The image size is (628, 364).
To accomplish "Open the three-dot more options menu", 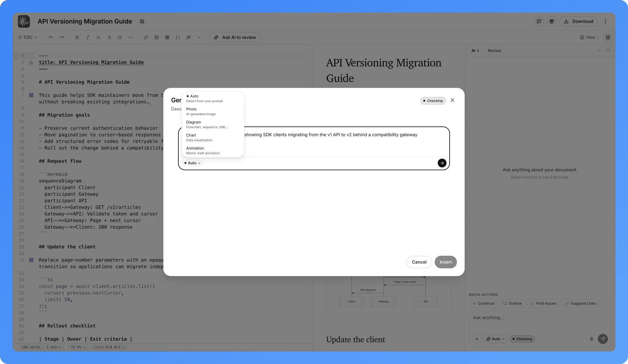I will pos(605,21).
